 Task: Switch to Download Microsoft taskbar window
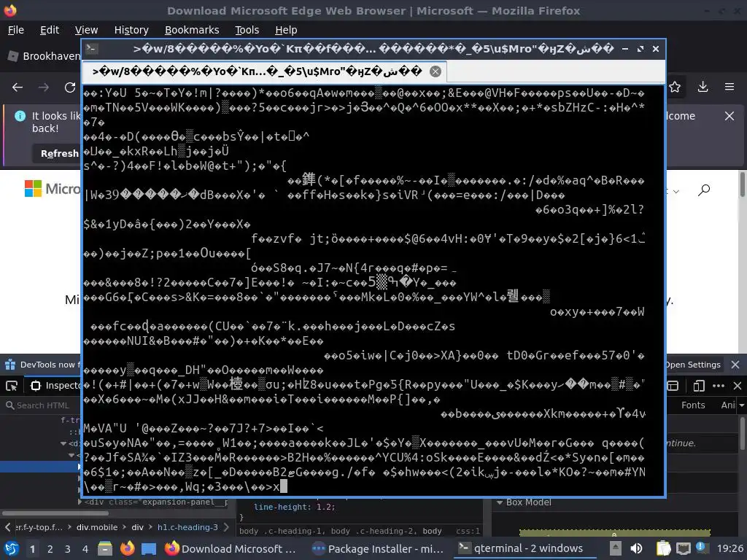(x=231, y=548)
